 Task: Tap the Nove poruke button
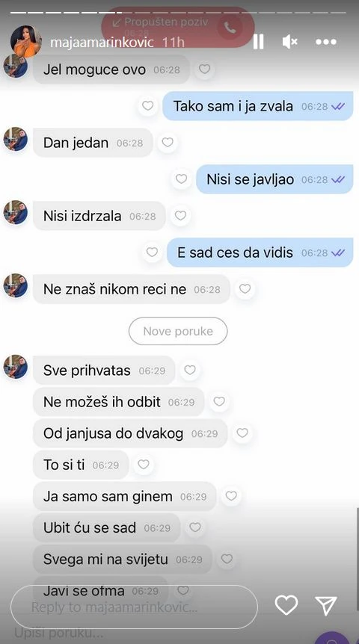(178, 331)
